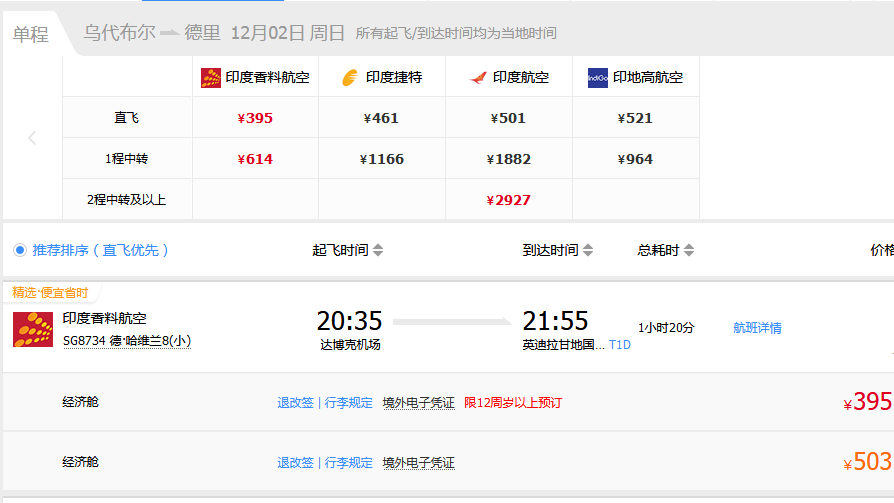Click the 精选·便宜省时 tag
The width and height of the screenshot is (894, 503).
pyautogui.click(x=50, y=293)
